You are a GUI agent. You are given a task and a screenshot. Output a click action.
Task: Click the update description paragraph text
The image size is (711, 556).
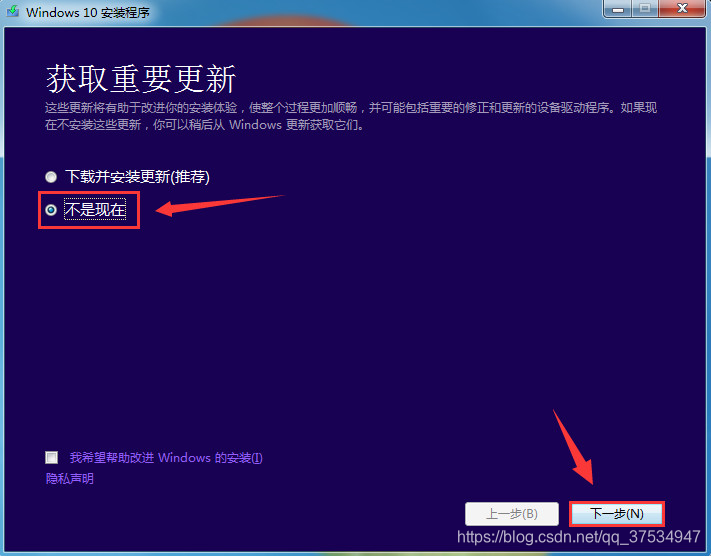tap(351, 116)
